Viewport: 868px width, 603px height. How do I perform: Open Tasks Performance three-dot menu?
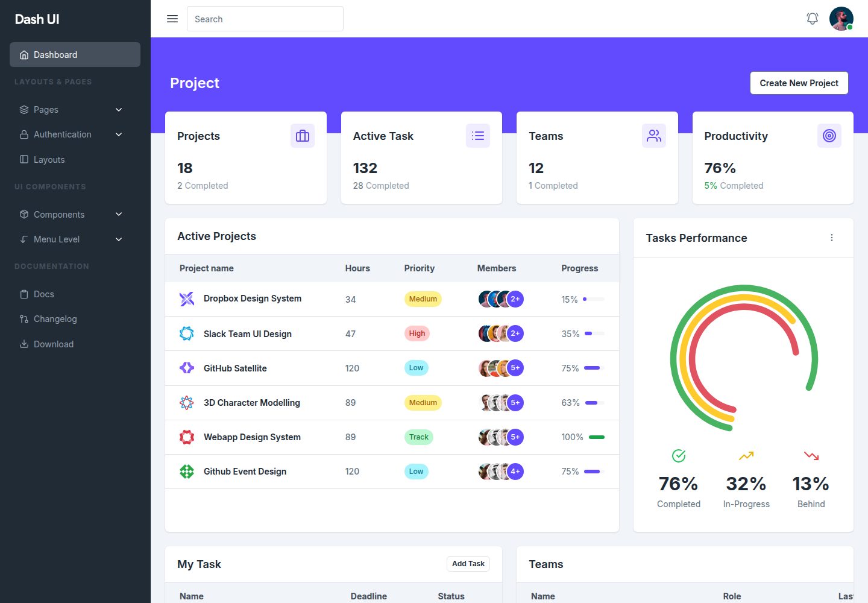[x=832, y=238]
